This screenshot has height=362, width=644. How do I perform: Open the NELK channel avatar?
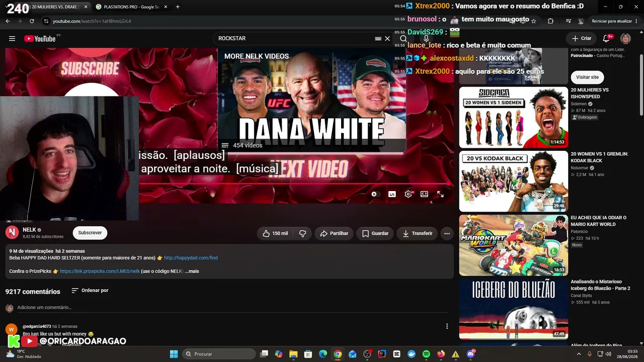pyautogui.click(x=12, y=232)
